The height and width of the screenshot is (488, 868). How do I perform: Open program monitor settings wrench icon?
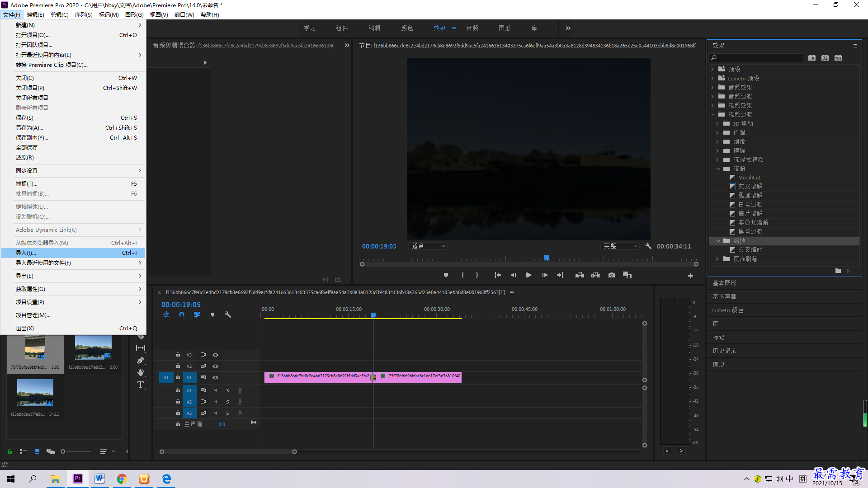coord(648,246)
